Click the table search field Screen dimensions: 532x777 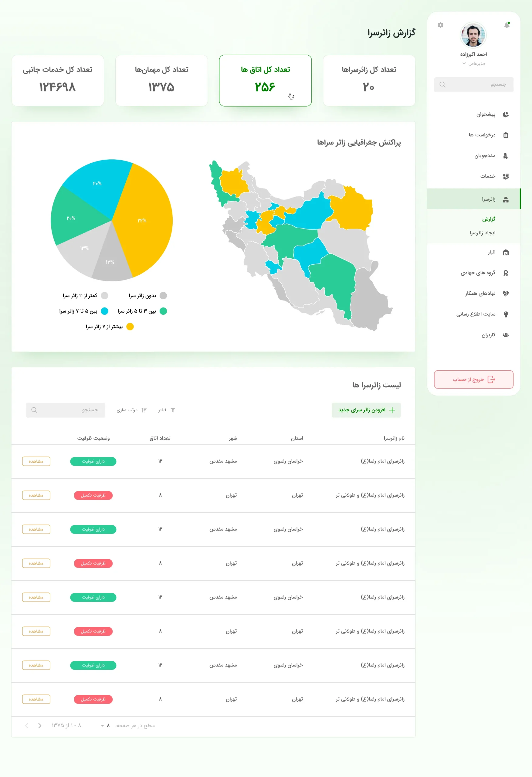(66, 410)
